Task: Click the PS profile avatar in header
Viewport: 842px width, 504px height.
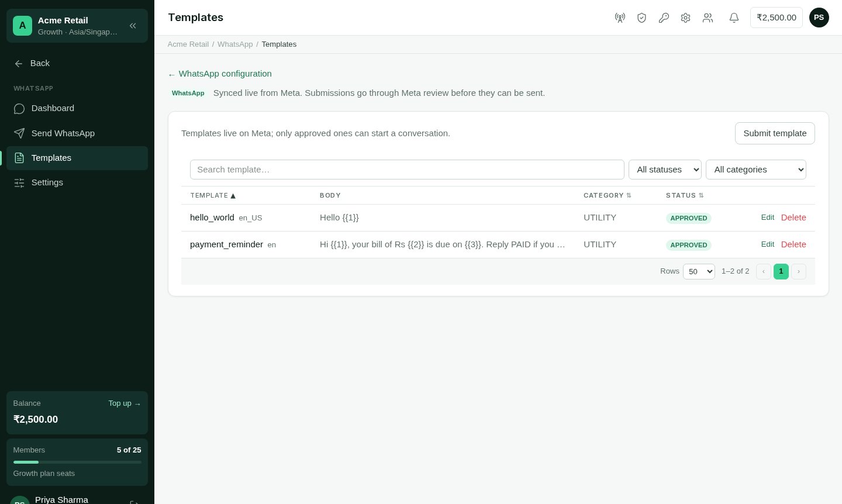Action: (819, 18)
